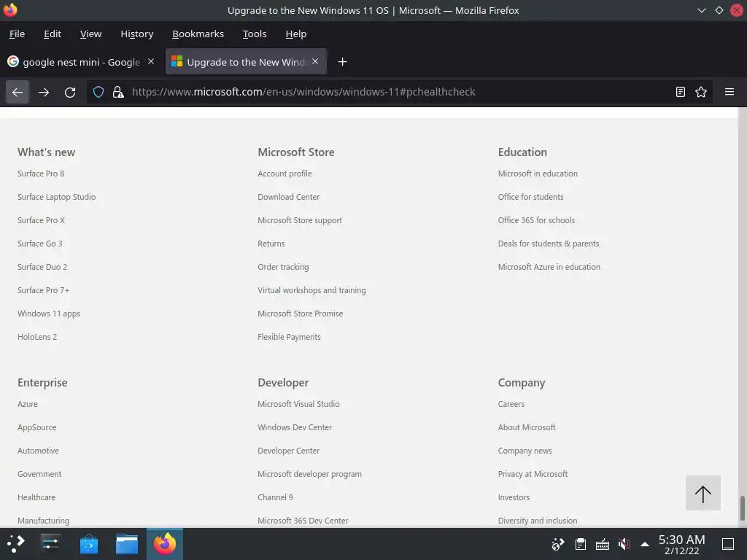Image resolution: width=747 pixels, height=560 pixels.
Task: Click the muted volume tray icon
Action: click(624, 544)
